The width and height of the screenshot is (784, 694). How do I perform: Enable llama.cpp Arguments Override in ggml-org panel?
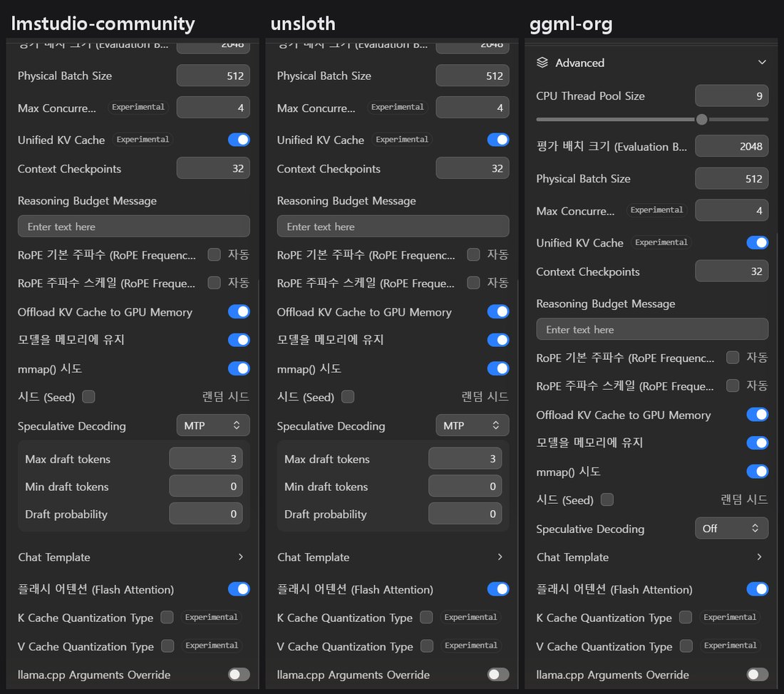(758, 675)
